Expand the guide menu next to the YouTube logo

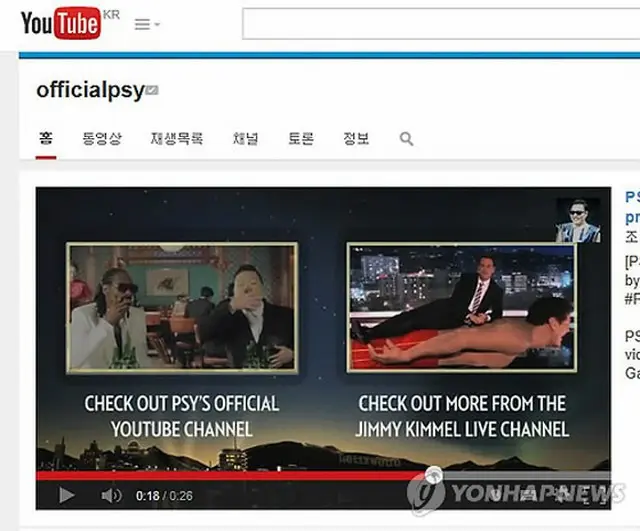[147, 24]
